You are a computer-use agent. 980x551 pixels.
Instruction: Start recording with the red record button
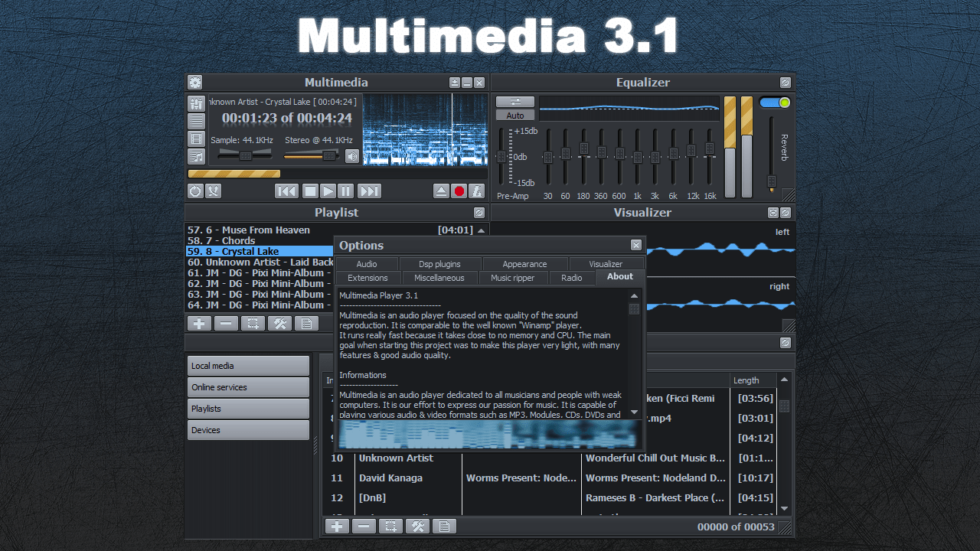459,191
